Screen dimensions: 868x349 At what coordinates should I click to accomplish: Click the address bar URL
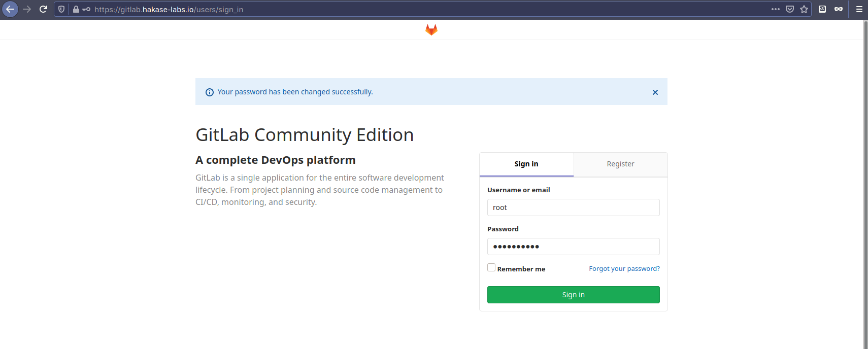click(169, 10)
